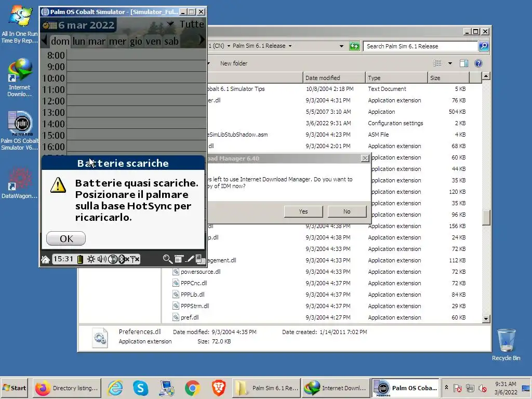
Task: Click the green refresh button in Explorer address bar
Action: click(x=354, y=46)
